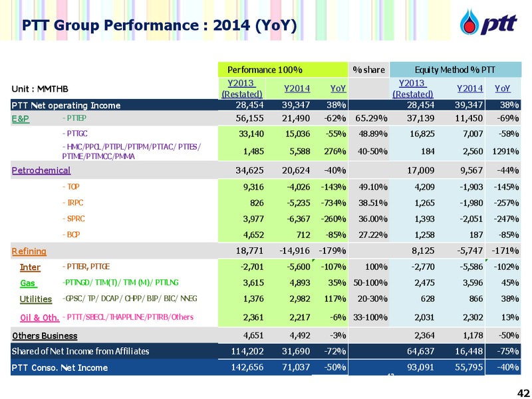Viewport: 532px width, 399px height.
Task: Select the PTT Net operating Income row label
Action: (x=66, y=106)
